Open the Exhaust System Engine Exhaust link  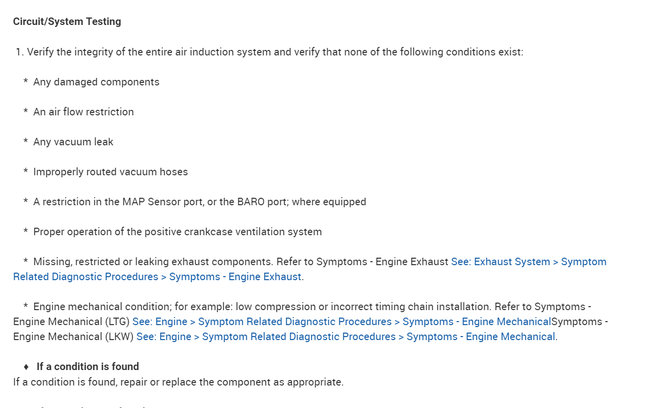coord(528,262)
